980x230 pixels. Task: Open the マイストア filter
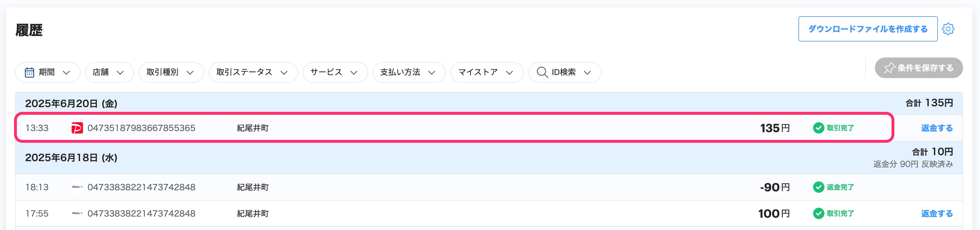point(486,72)
